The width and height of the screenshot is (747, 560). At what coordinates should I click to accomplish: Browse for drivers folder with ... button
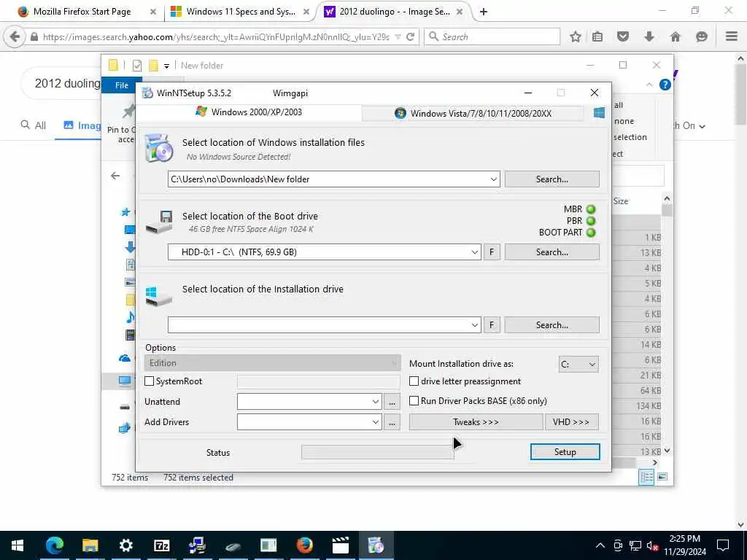click(x=392, y=422)
